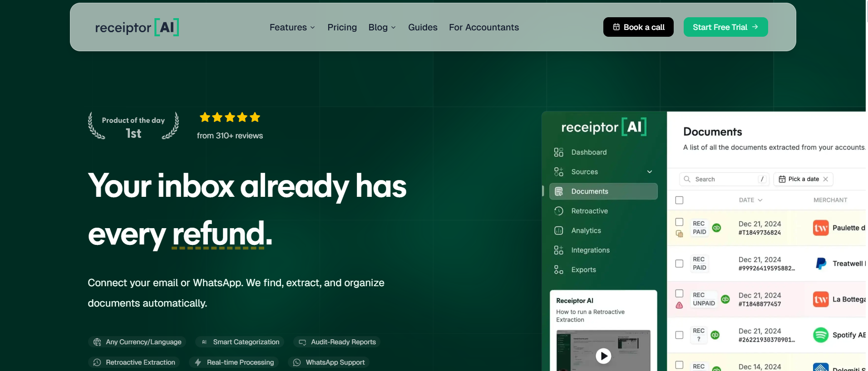The width and height of the screenshot is (868, 371).
Task: Click QuickBooks icon in Spotify row
Action: [715, 335]
